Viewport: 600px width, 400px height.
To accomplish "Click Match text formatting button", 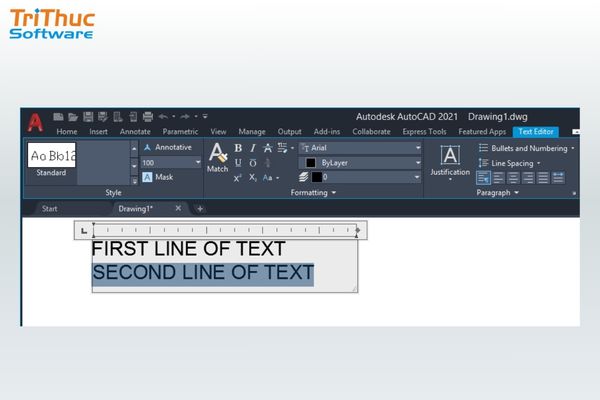I will pos(218,158).
